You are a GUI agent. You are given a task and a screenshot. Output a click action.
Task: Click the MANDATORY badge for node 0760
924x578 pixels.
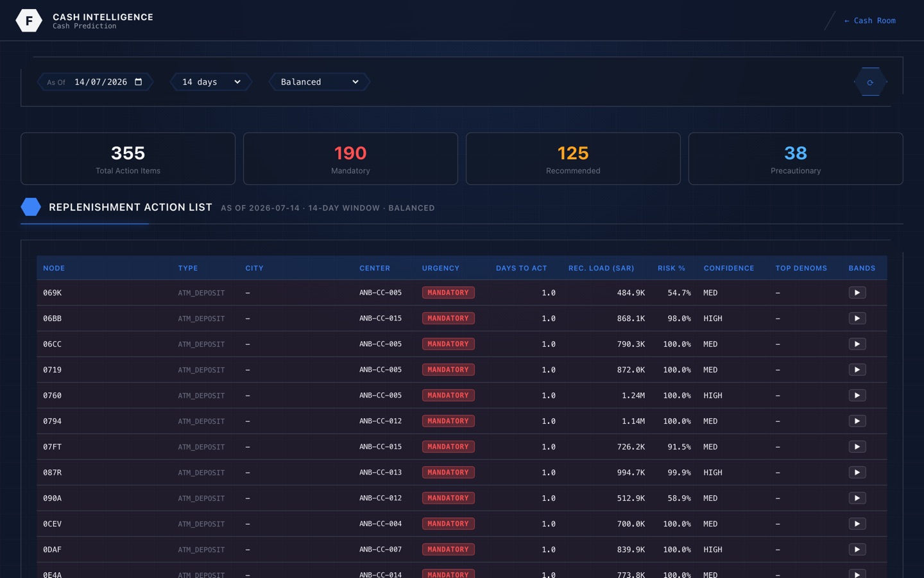pyautogui.click(x=449, y=396)
